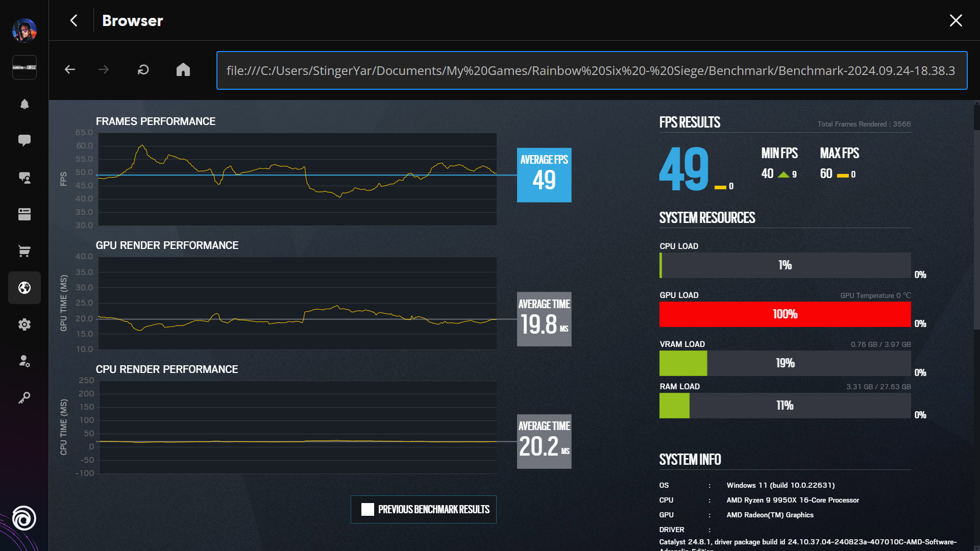The image size is (980, 551).
Task: Go back with the browser left arrow
Action: point(70,70)
